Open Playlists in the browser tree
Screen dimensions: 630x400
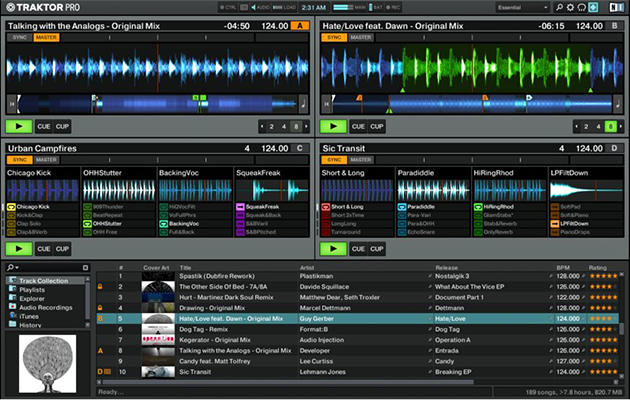[34, 288]
